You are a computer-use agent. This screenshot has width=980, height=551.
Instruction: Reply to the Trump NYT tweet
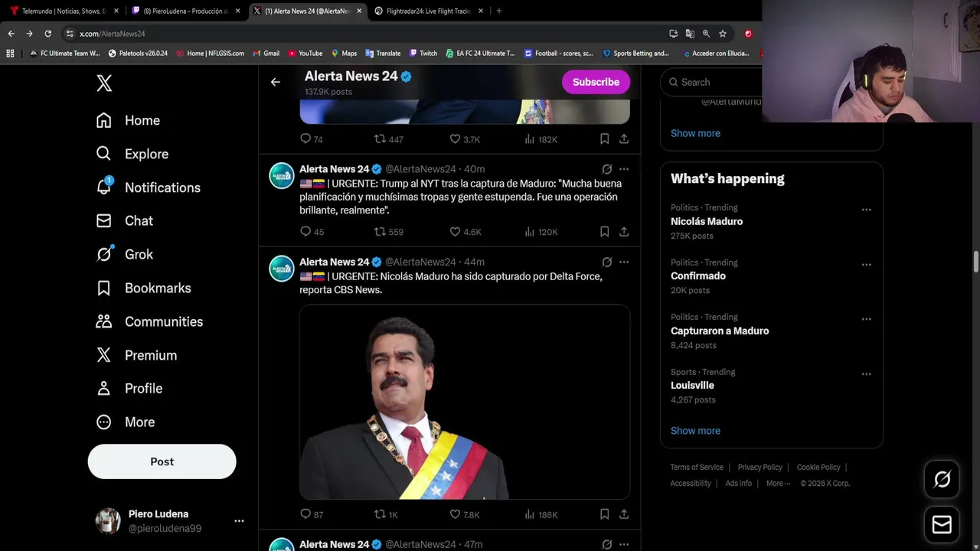tap(312, 232)
